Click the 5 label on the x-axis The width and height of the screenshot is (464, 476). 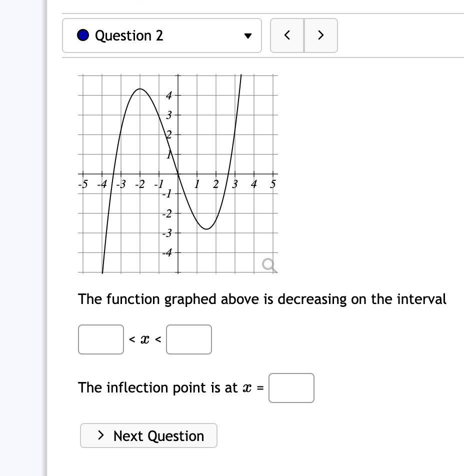point(272,184)
